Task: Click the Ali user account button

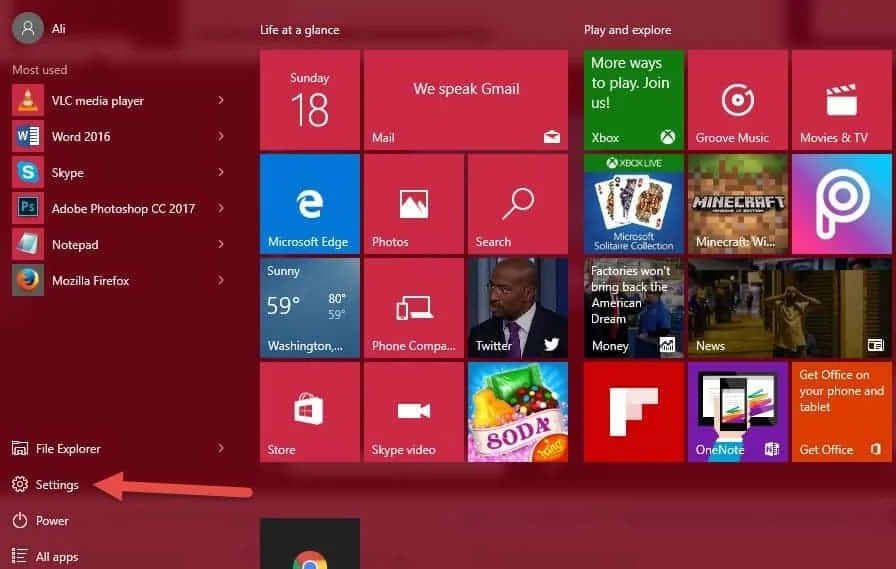Action: 40,28
